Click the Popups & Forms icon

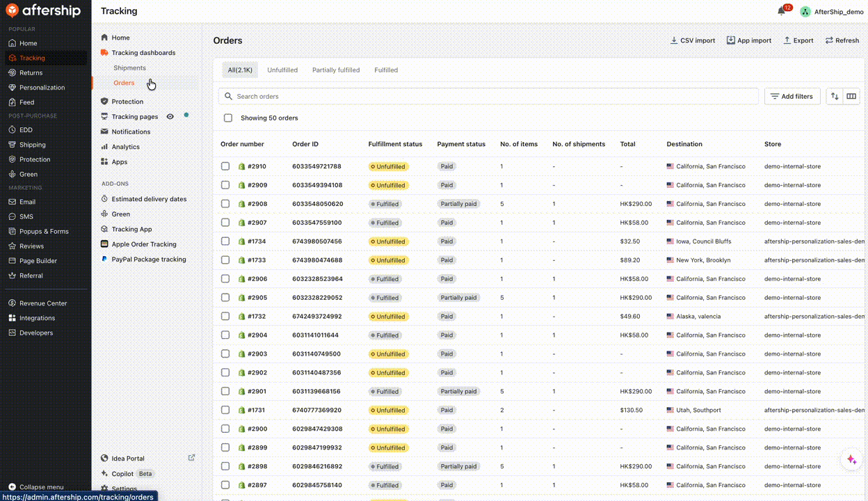[13, 231]
